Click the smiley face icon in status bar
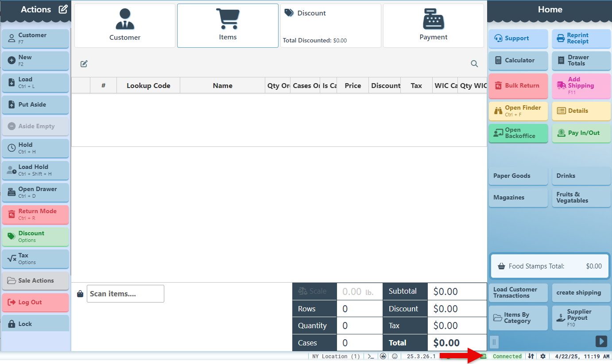 [395, 356]
